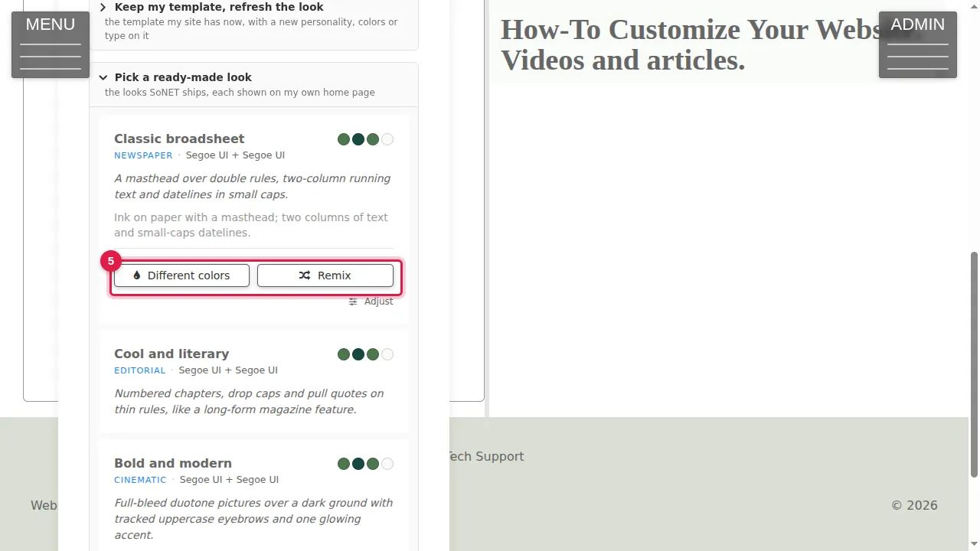
Task: Click the Remix button
Action: tap(325, 275)
